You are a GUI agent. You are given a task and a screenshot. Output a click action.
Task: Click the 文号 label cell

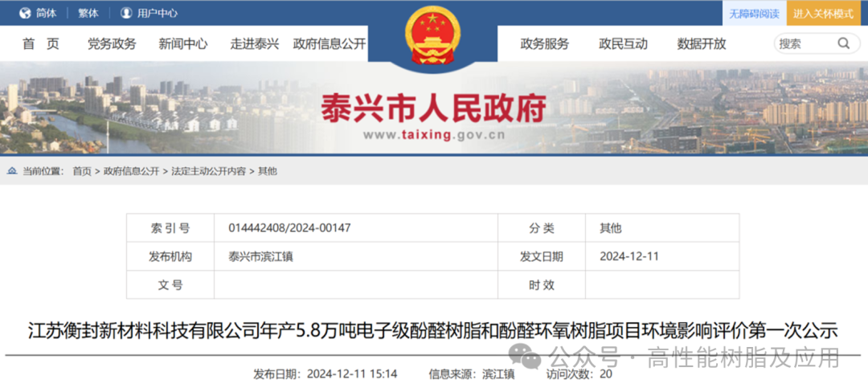(170, 285)
